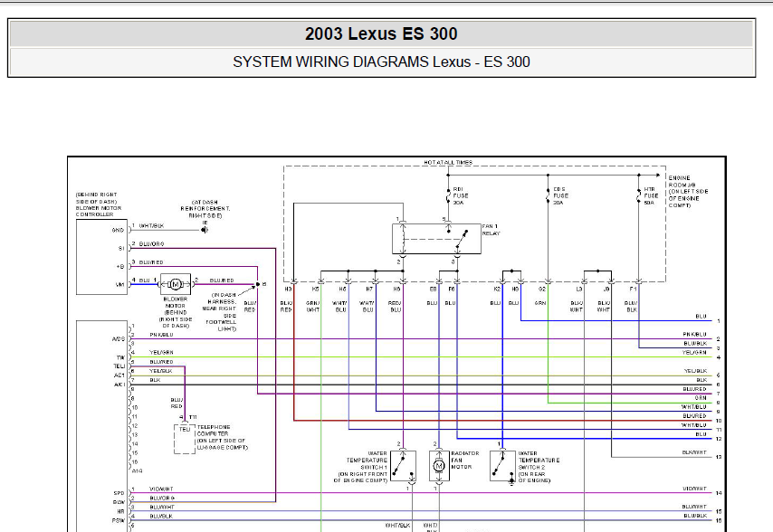Screen dimensions: 773x532
Task: Click the F1 connector label
Action: pos(633,290)
